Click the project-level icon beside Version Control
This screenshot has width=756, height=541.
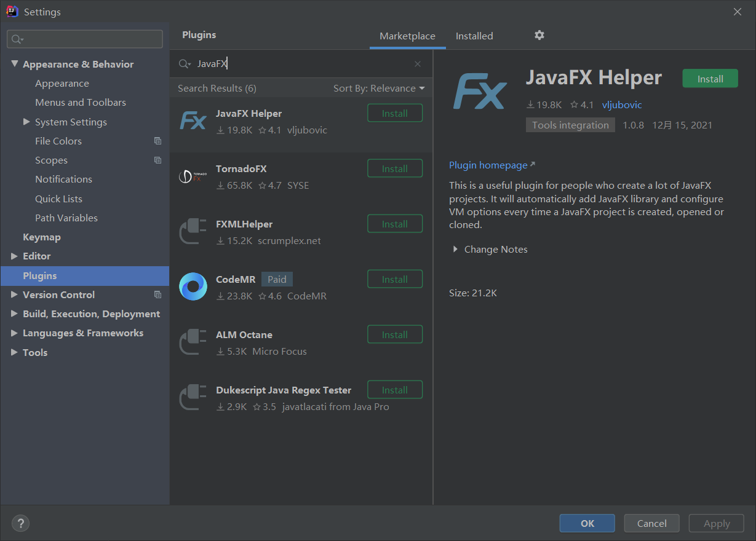tap(157, 294)
